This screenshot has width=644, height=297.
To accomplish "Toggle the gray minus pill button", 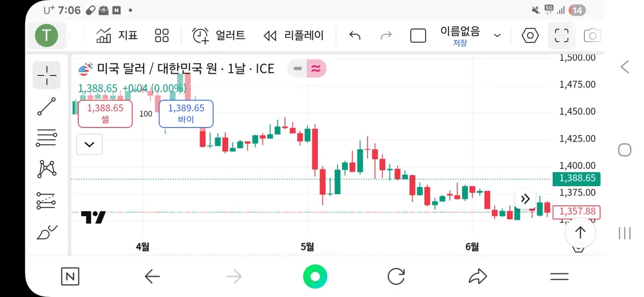I will [x=297, y=69].
